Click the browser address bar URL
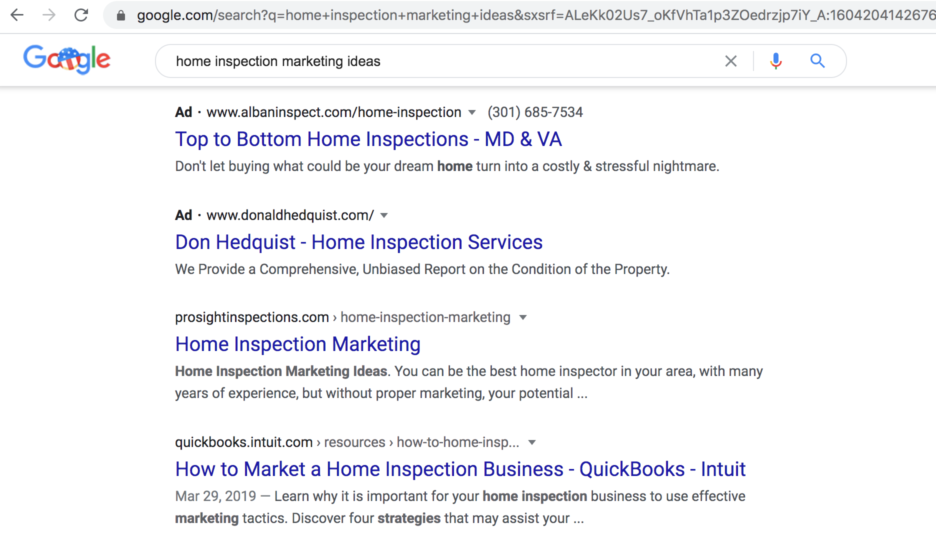This screenshot has width=936, height=560. click(535, 15)
